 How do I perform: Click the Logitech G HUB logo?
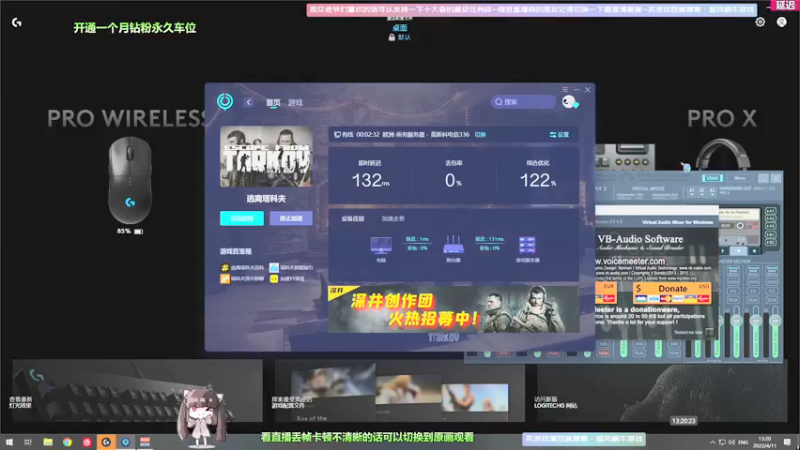(17, 22)
